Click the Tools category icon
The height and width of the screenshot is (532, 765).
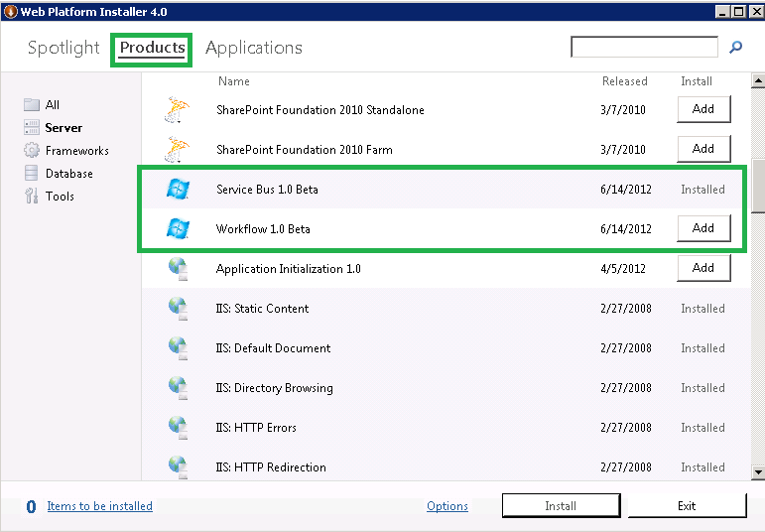coord(31,196)
